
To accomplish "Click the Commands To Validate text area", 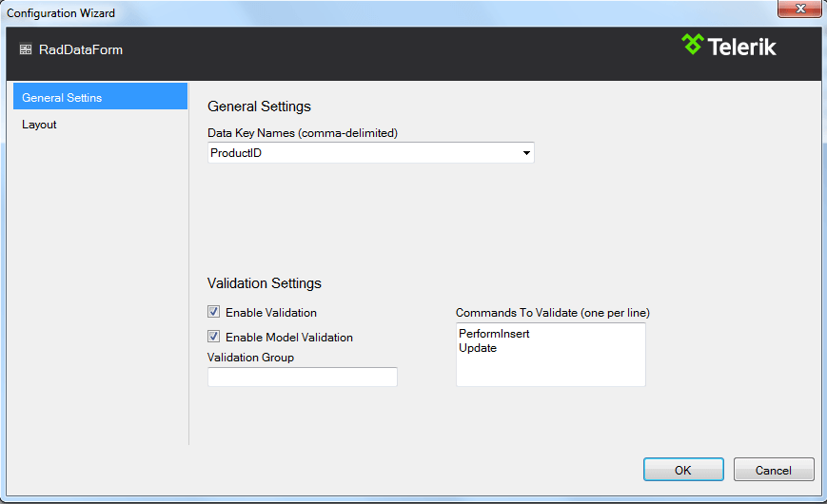I will point(551,355).
